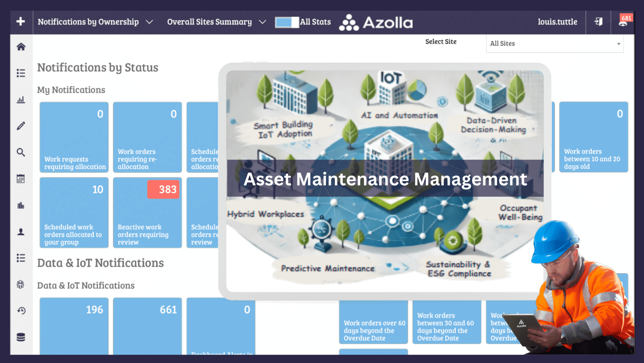Open the louis.tuttle account menu

558,22
